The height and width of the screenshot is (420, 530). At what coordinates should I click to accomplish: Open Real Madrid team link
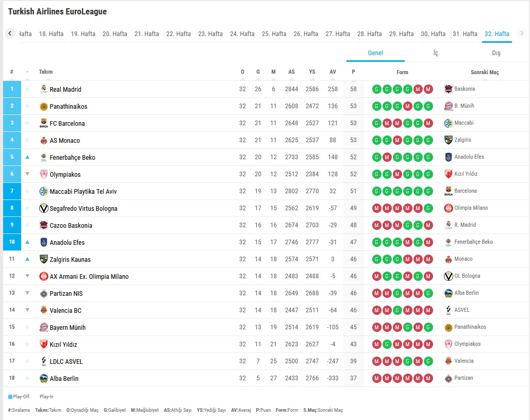65,90
